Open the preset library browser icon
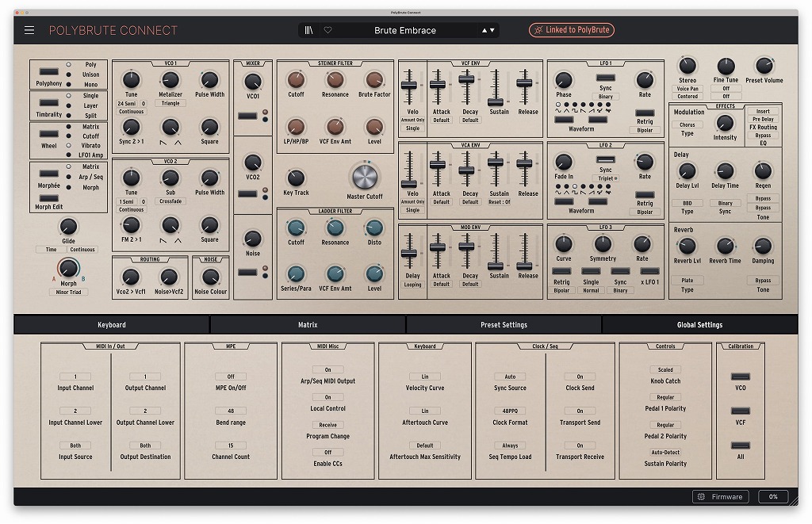The width and height of the screenshot is (812, 524). click(x=308, y=30)
